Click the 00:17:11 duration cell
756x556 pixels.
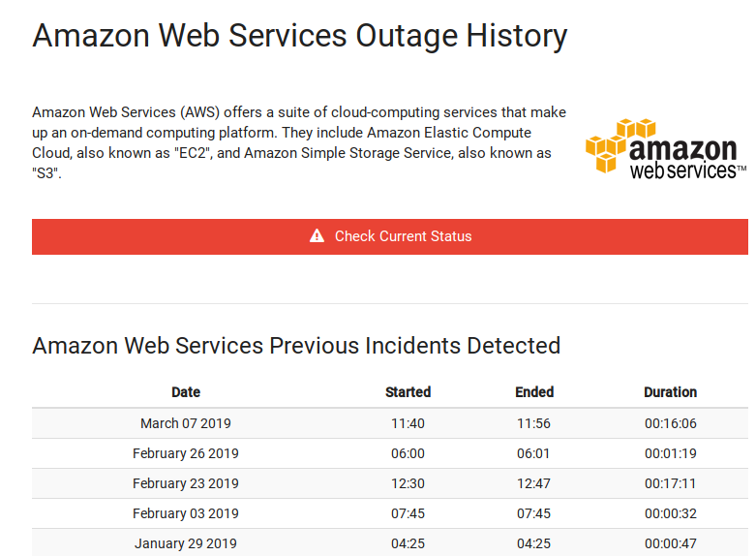click(x=671, y=483)
